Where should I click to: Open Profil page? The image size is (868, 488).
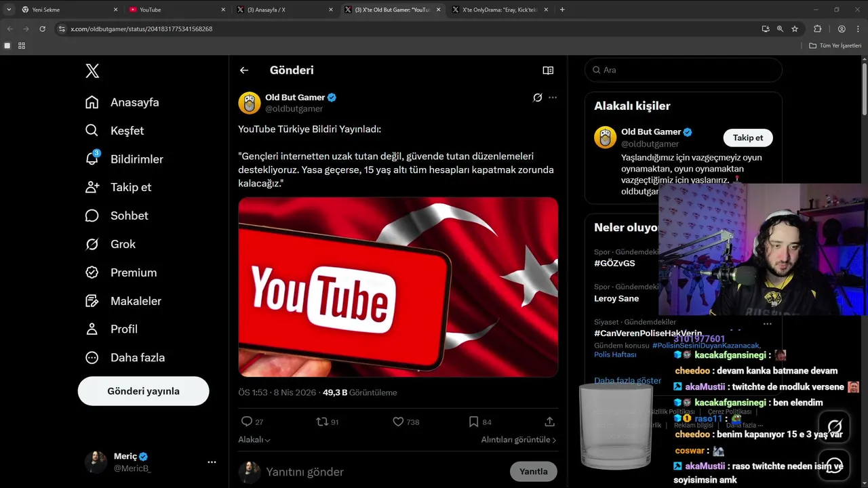point(111,329)
